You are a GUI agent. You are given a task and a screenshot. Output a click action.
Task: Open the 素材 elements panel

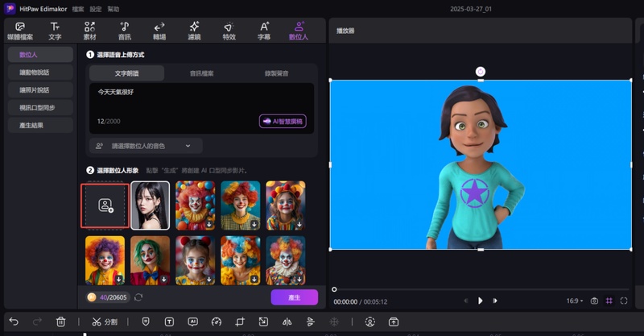coord(89,31)
